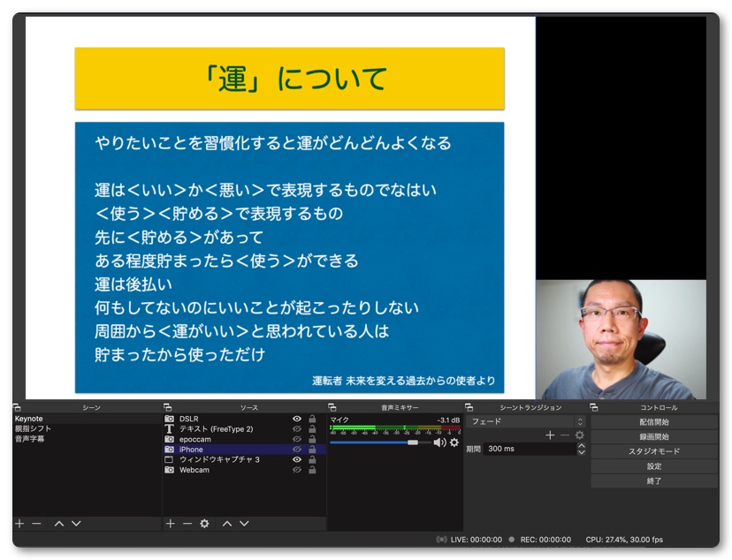The height and width of the screenshot is (560, 732).
Task: Add a new source with plus icon
Action: [x=171, y=524]
